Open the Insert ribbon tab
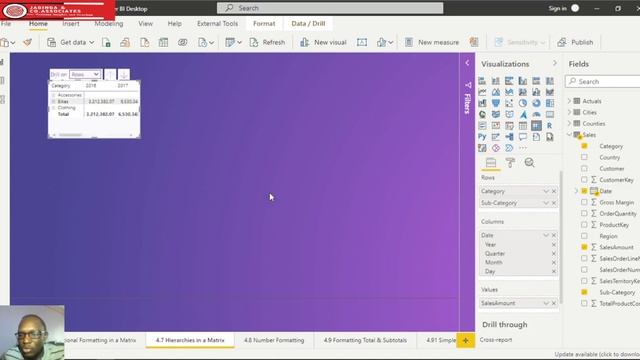The image size is (640, 360). pyautogui.click(x=71, y=24)
